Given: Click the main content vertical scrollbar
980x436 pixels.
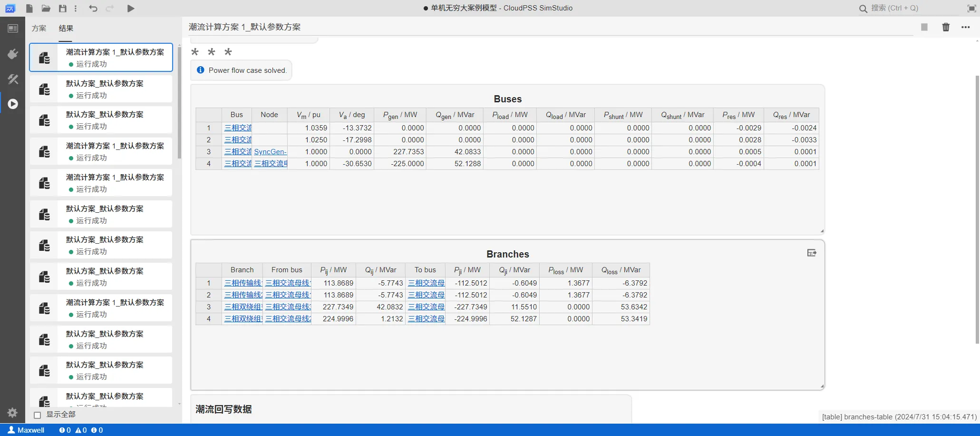Looking at the screenshot, I should (x=977, y=209).
